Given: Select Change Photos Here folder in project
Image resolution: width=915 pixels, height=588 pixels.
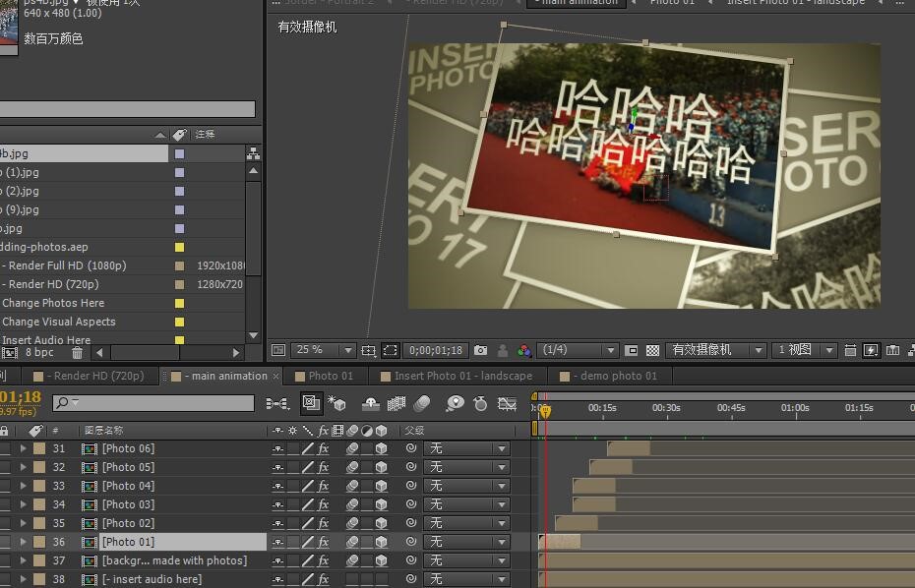Looking at the screenshot, I should click(53, 303).
